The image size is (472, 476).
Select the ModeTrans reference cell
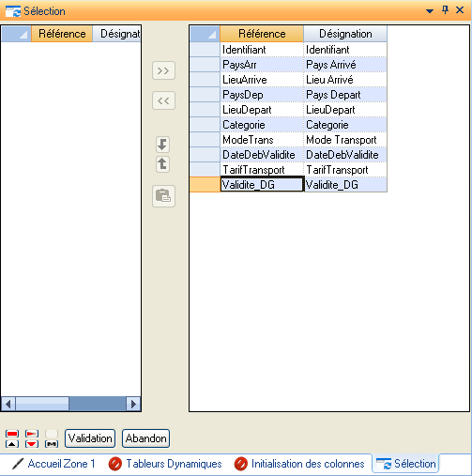tap(262, 140)
